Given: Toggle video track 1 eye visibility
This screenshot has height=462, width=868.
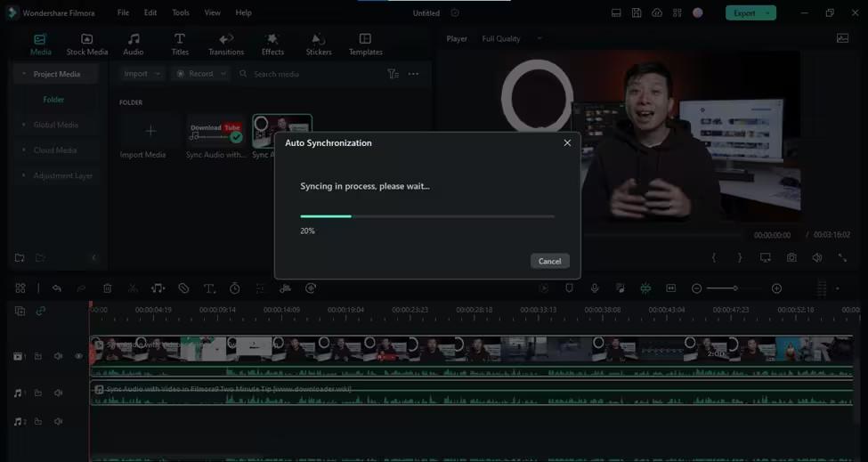Looking at the screenshot, I should [x=78, y=356].
